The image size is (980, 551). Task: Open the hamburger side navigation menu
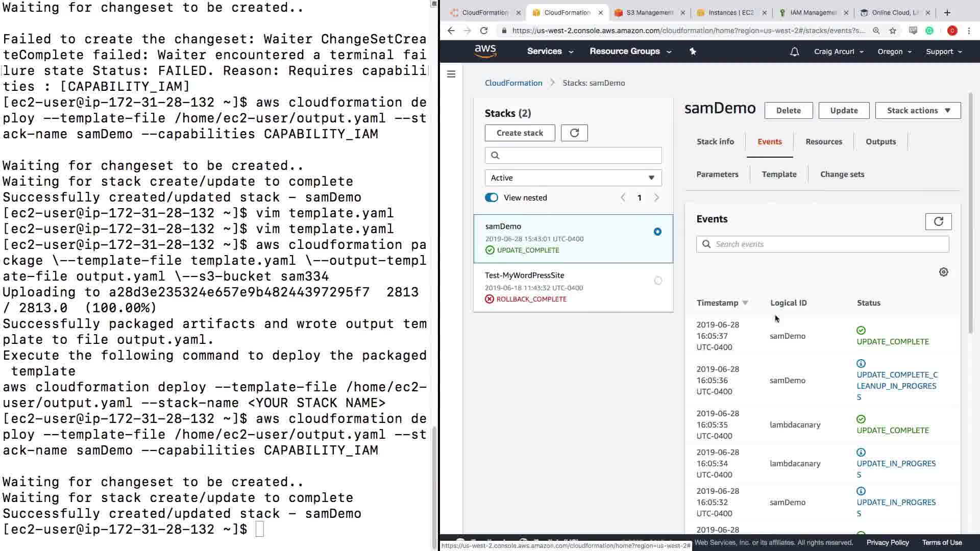[x=451, y=74]
